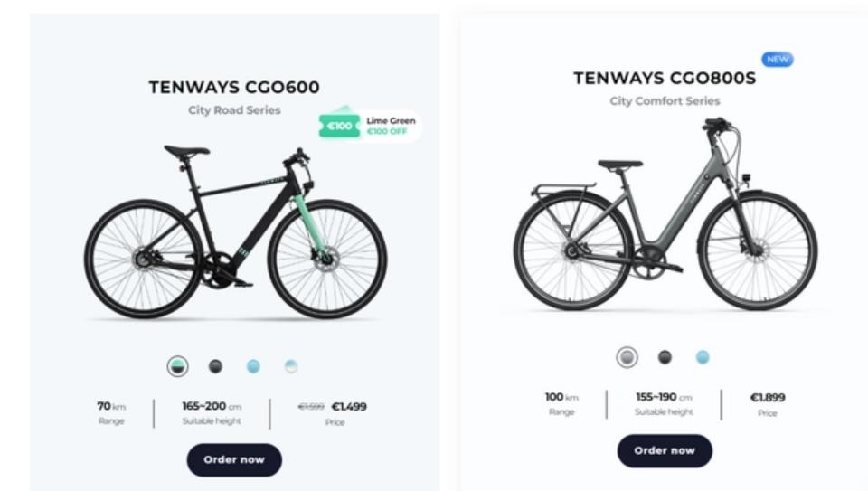Screen dimensions: 868x491
Task: Click the City Road Series subtitle
Action: 234,110
